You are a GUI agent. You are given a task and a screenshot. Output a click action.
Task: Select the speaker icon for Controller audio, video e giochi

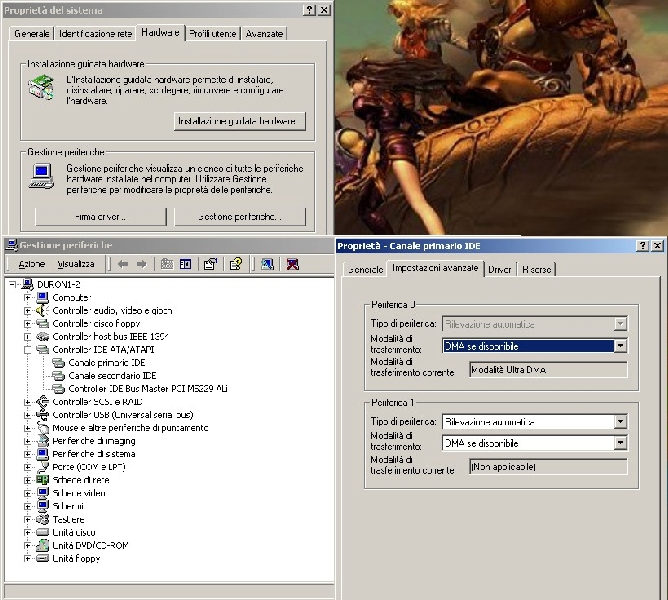coord(43,311)
